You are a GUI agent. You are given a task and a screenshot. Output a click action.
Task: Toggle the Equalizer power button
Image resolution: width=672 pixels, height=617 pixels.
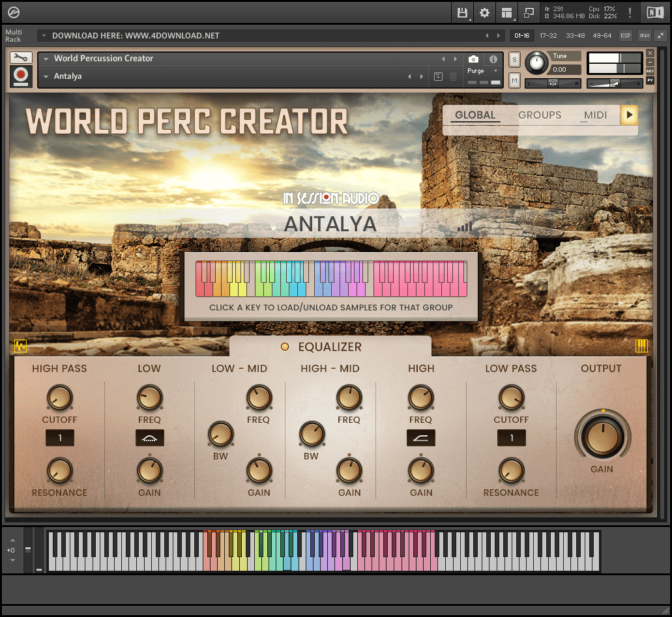coord(285,347)
